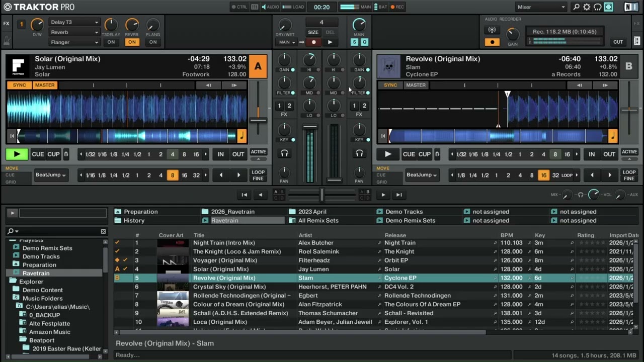Click Deck B headphone cue button
The image size is (644, 362).
click(x=359, y=153)
